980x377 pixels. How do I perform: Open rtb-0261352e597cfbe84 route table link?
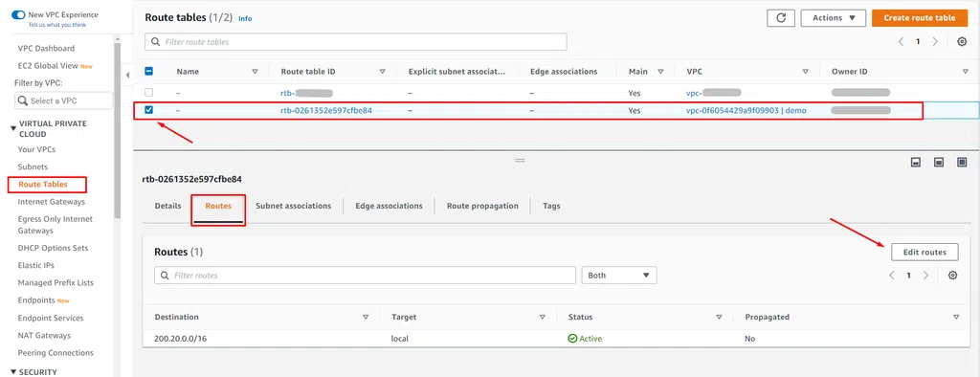coord(327,110)
